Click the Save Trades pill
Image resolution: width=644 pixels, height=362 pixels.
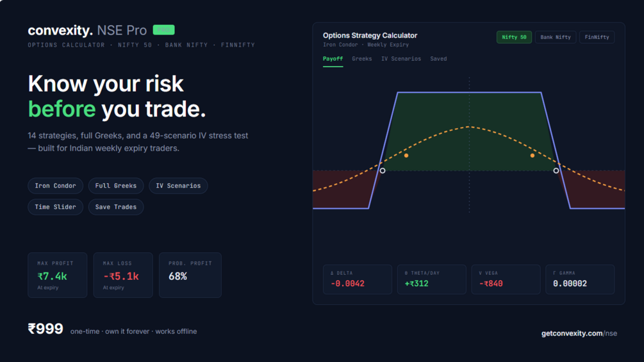click(116, 207)
